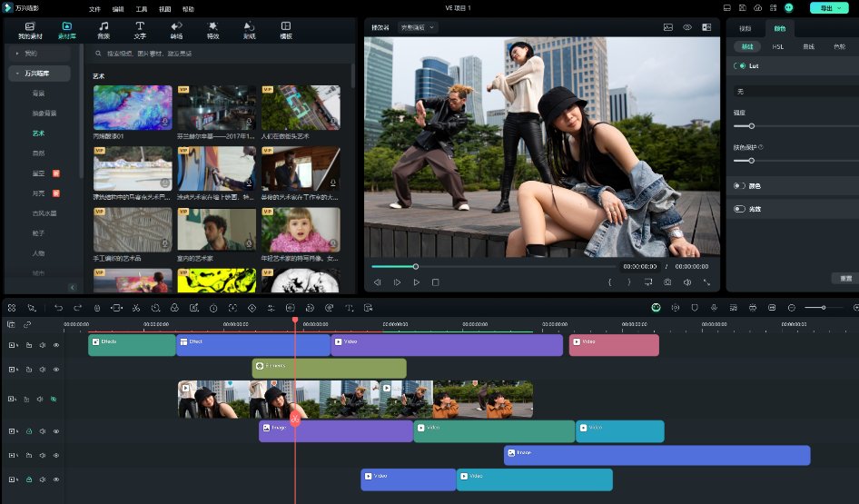Open the 工具 menu
Viewport: 859px width, 504px height.
pyautogui.click(x=142, y=9)
